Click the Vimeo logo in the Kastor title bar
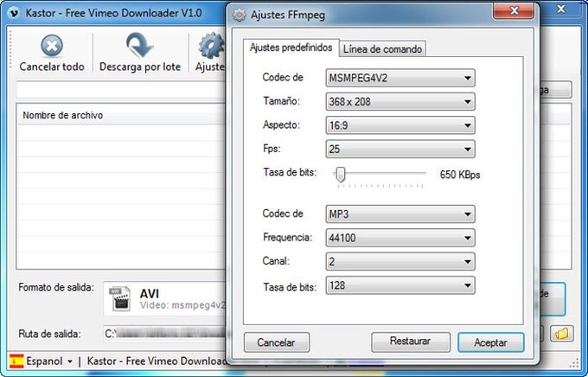Image resolution: width=588 pixels, height=377 pixels. pyautogui.click(x=14, y=13)
